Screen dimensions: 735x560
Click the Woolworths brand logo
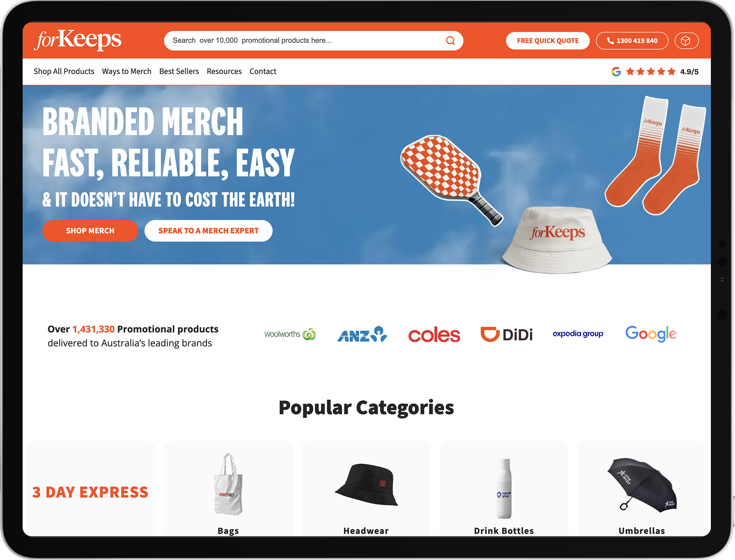pos(290,334)
